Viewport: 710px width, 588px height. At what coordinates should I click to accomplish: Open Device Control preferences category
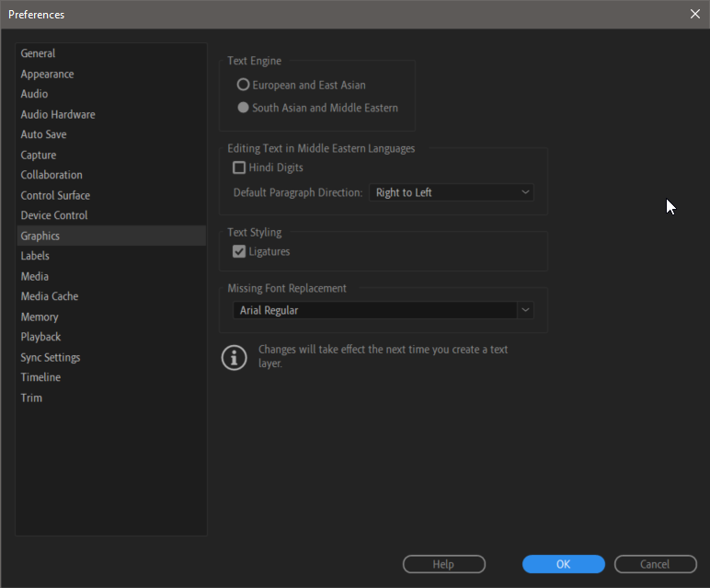[x=111, y=215]
